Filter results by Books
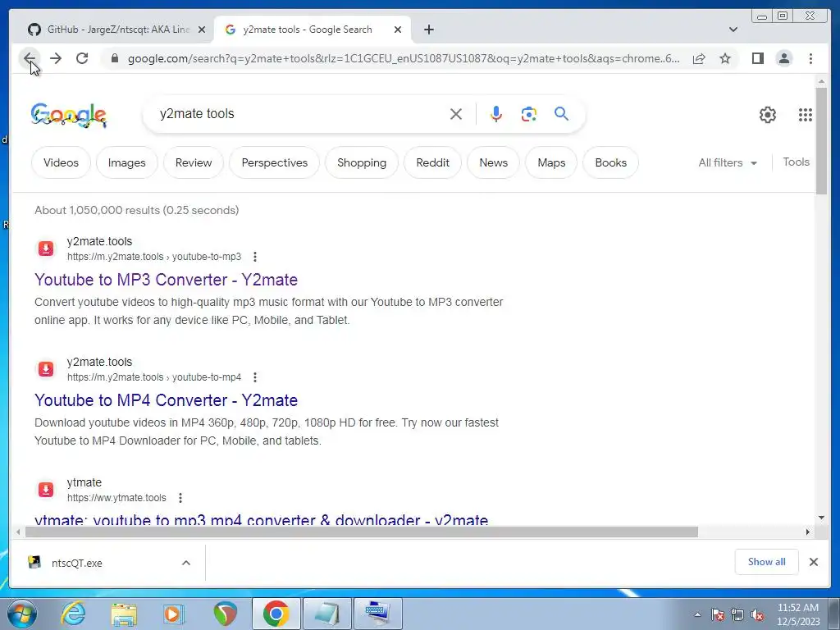 point(610,163)
